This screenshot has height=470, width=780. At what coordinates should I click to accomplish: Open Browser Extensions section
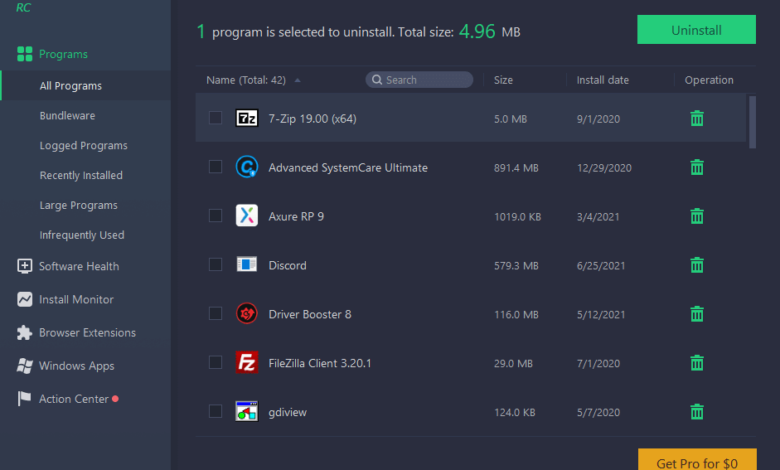point(86,333)
